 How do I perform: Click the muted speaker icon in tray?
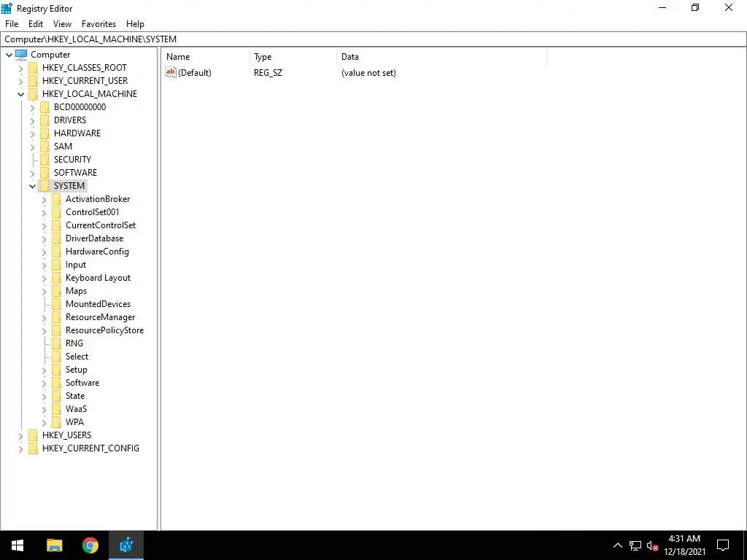(652, 545)
